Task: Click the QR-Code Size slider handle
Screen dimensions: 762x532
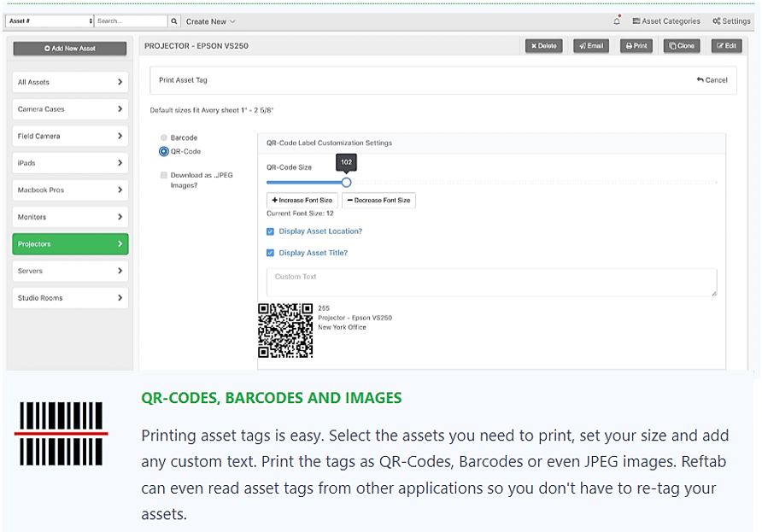Action: tap(346, 182)
